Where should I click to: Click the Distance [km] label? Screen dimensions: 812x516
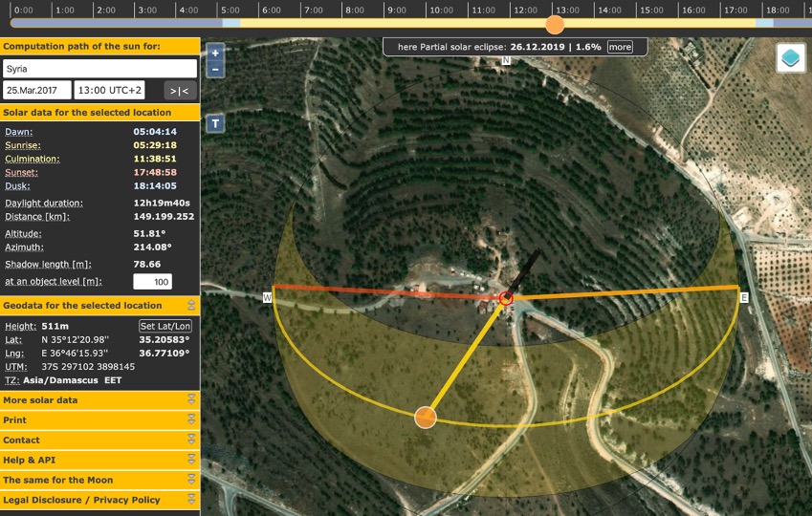pyautogui.click(x=37, y=216)
